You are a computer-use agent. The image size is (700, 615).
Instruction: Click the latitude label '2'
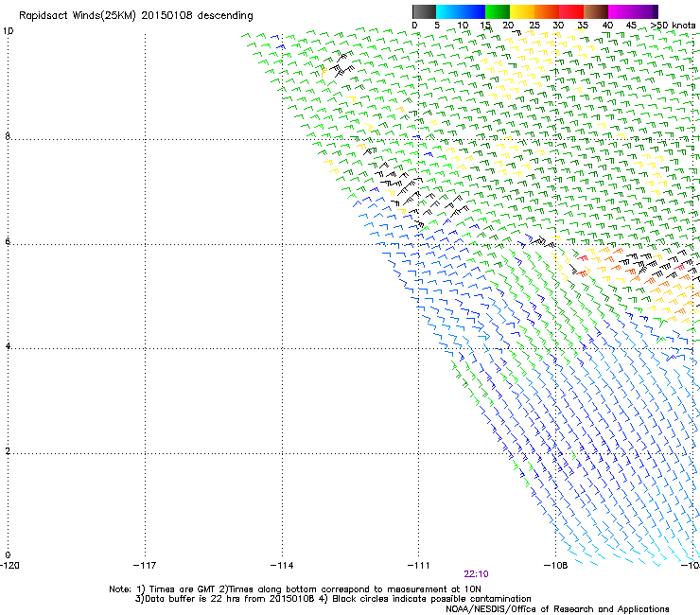(8, 451)
